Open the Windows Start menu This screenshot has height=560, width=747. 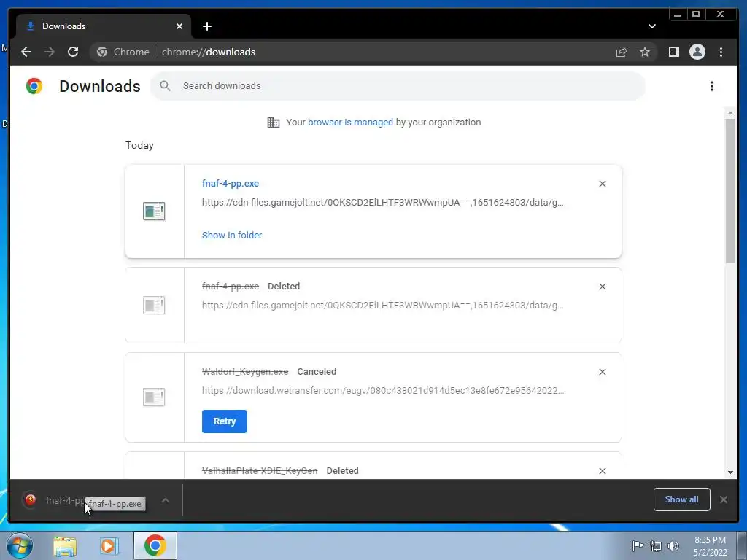point(20,545)
